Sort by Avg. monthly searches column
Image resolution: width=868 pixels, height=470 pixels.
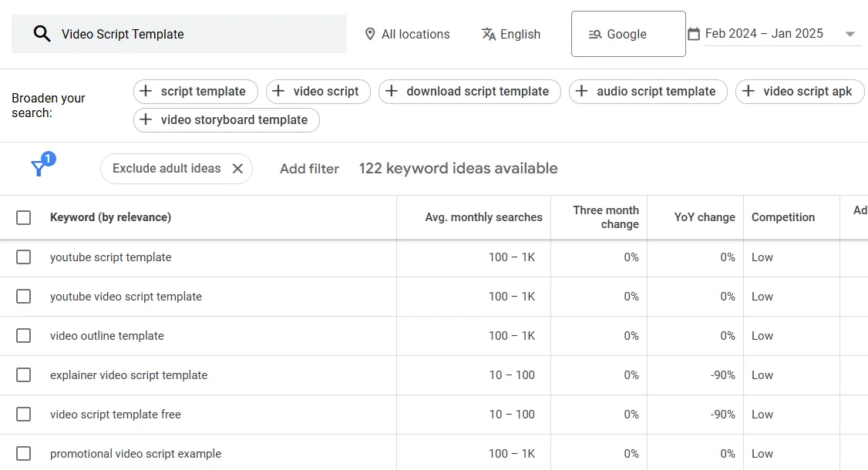483,217
